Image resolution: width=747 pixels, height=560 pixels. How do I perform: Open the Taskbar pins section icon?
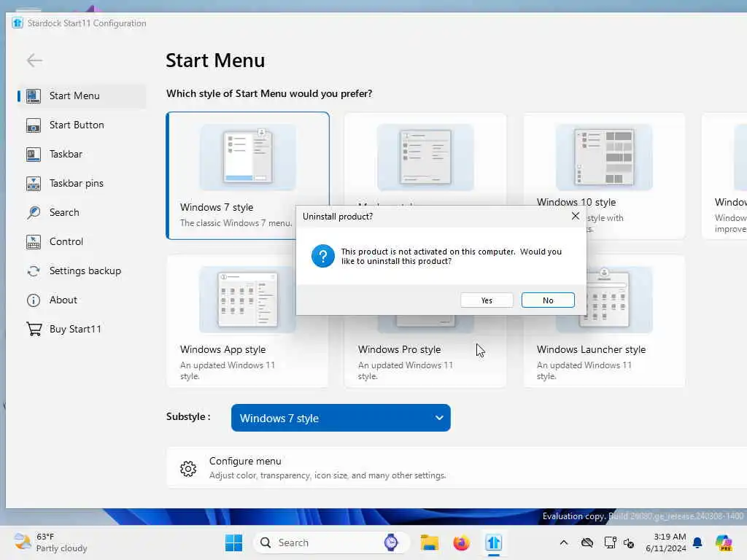pos(34,183)
